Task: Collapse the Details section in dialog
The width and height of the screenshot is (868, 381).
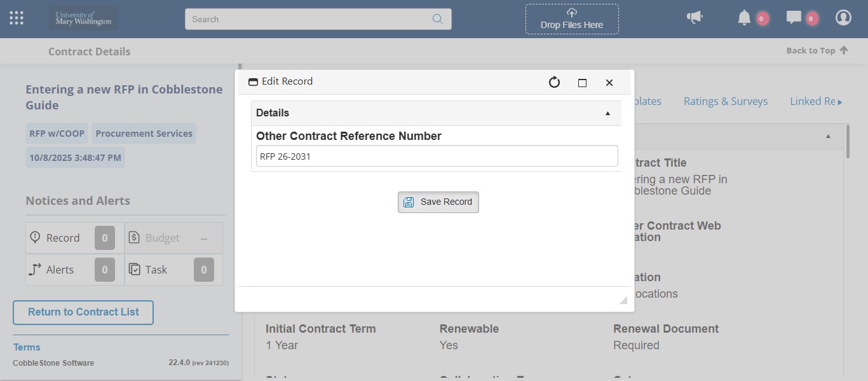Action: tap(607, 113)
